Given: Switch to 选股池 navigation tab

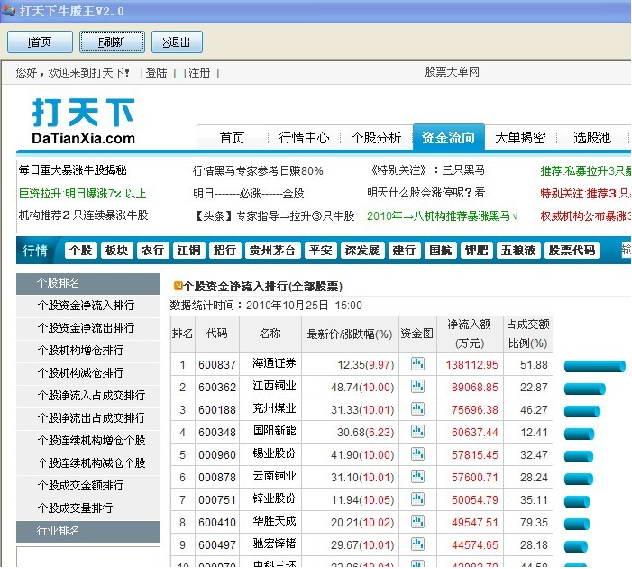Looking at the screenshot, I should pyautogui.click(x=592, y=138).
